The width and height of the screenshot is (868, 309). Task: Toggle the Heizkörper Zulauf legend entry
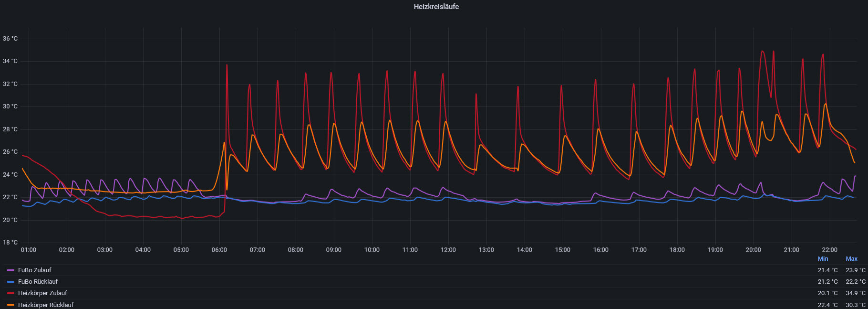[x=42, y=293]
